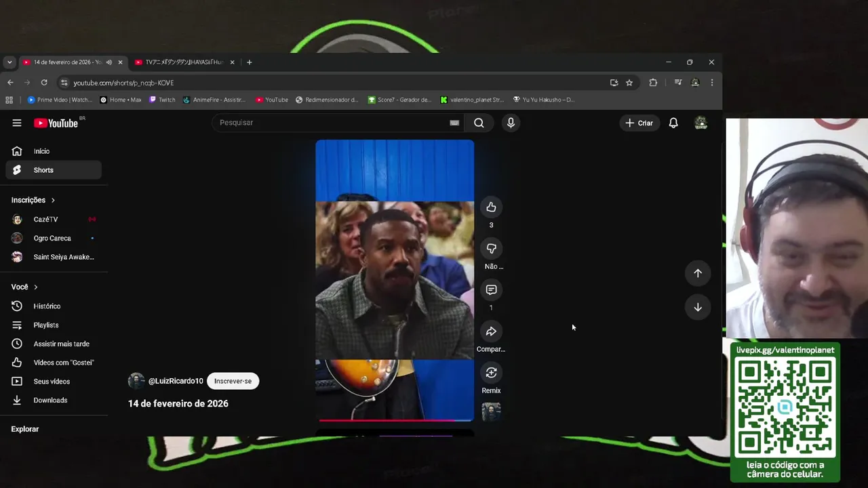Expand the Você section chevron
This screenshot has height=488, width=868.
coord(36,287)
